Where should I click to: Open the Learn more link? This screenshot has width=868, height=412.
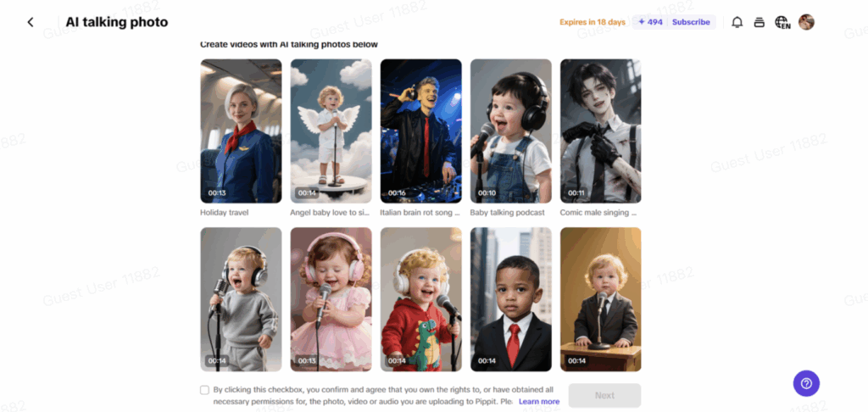click(x=539, y=402)
